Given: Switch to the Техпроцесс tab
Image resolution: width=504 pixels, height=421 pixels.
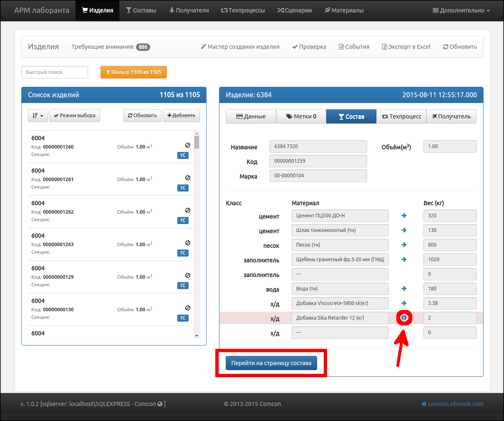Looking at the screenshot, I should 401,116.
